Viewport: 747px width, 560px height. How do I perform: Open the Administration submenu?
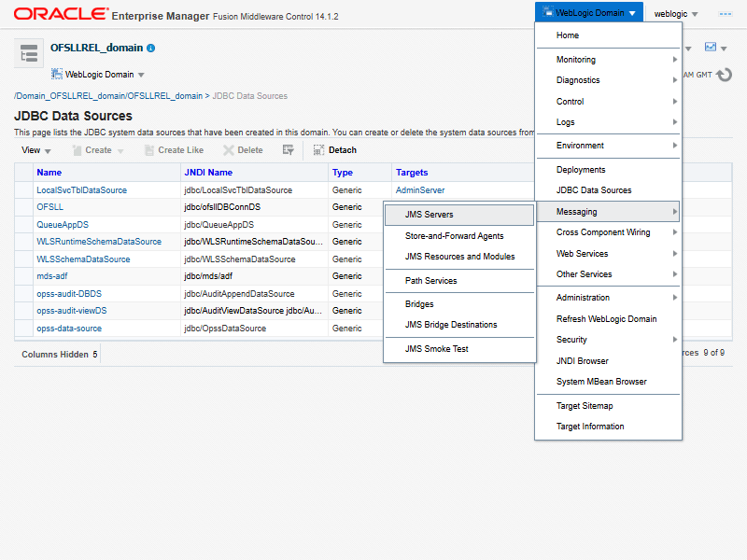click(609, 297)
